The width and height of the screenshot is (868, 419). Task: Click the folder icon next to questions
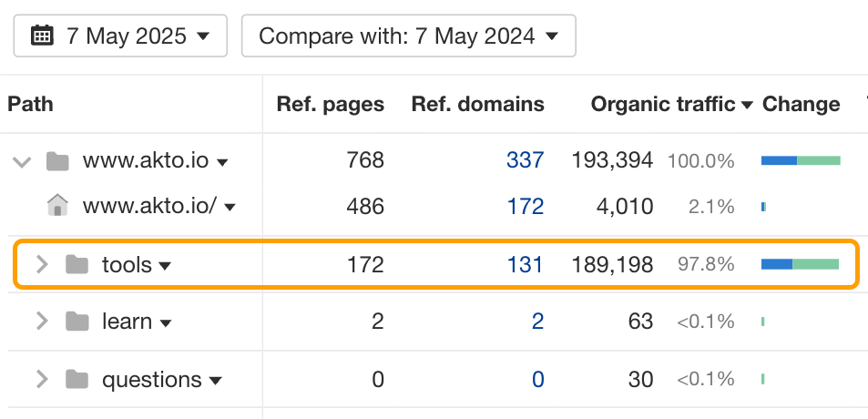(x=77, y=379)
